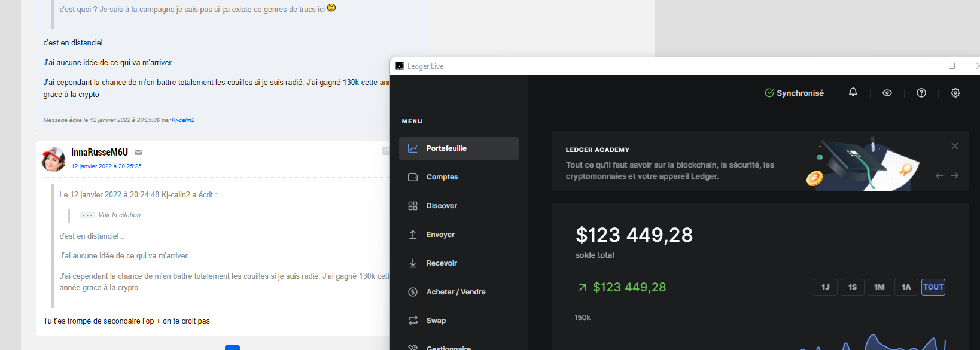
Task: Toggle balance visibility eye icon
Action: click(887, 93)
